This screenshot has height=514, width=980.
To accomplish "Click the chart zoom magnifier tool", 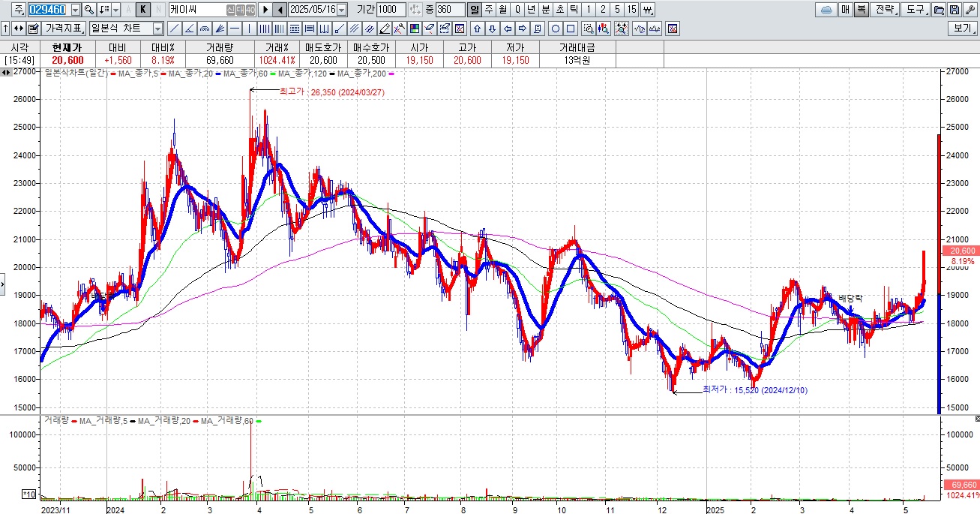I will [x=589, y=29].
